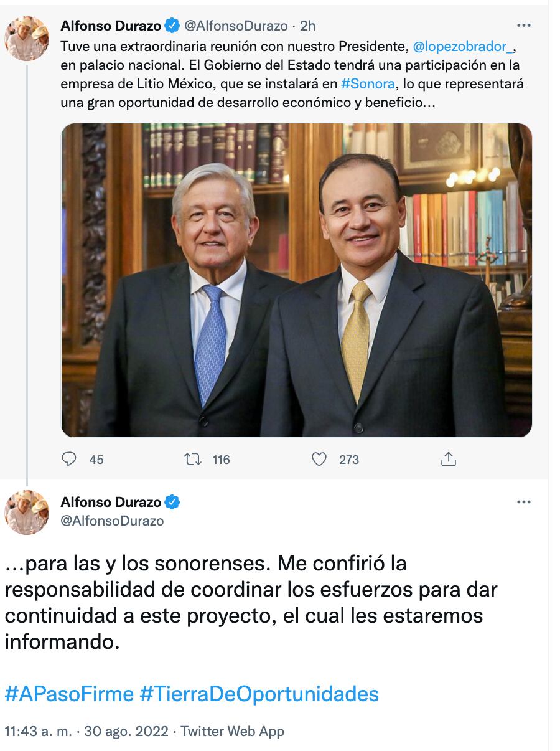
Task: Open the photo of the two men
Action: coord(297,280)
